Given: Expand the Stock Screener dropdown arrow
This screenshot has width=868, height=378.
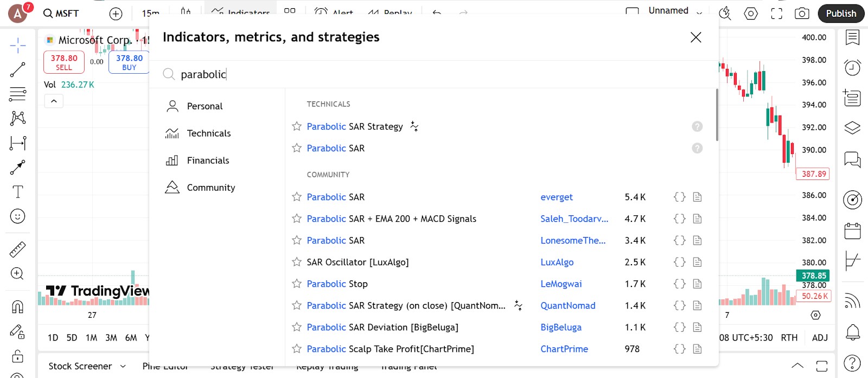Looking at the screenshot, I should tap(123, 367).
